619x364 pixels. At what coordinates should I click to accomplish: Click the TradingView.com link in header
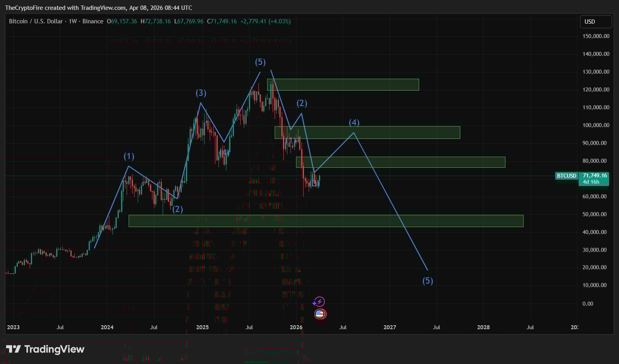click(101, 8)
